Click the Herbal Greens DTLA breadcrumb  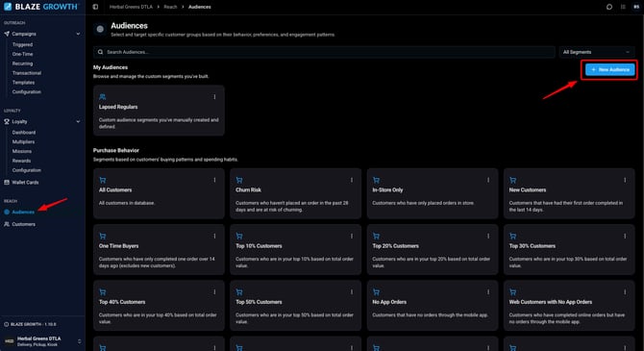point(131,7)
